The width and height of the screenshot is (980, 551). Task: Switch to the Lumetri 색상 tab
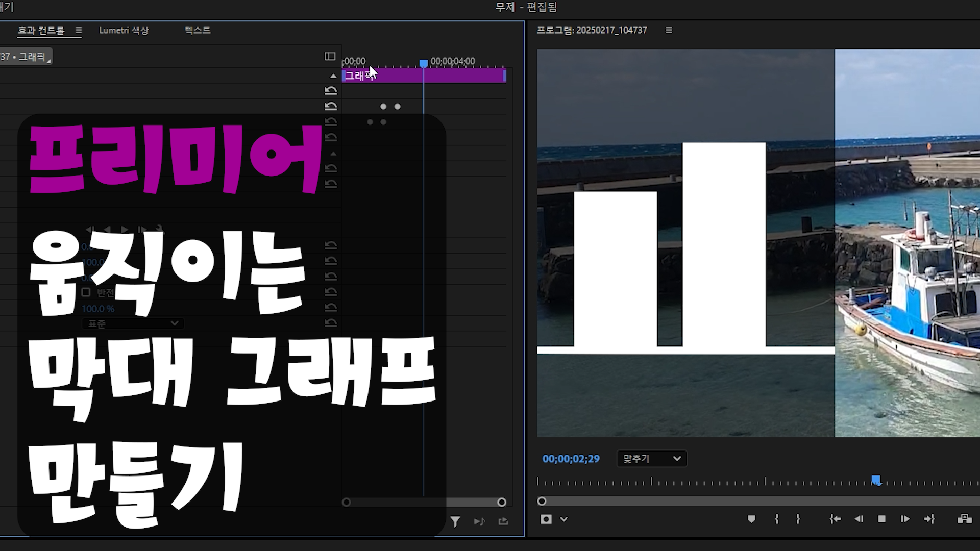[124, 30]
